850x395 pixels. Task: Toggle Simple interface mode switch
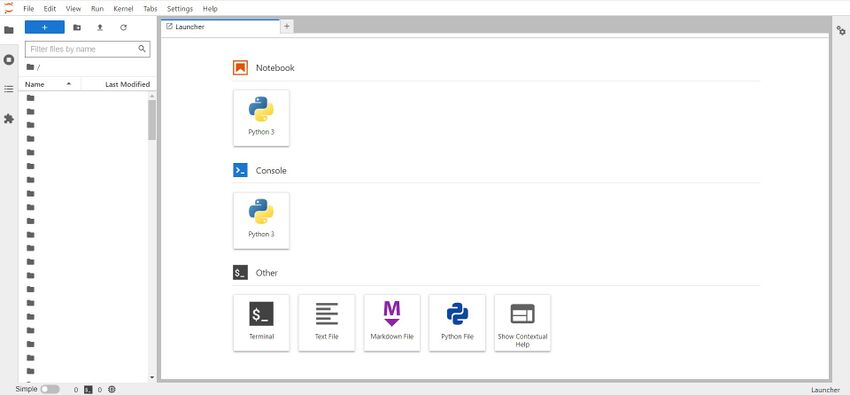coord(50,390)
